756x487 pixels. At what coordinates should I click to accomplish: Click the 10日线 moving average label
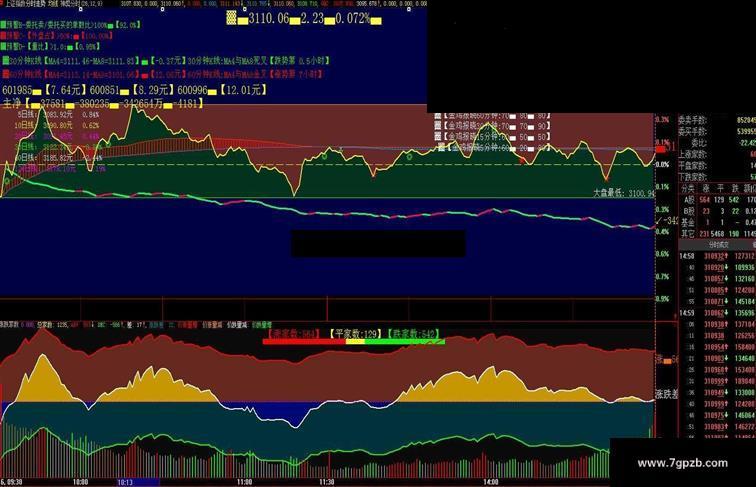coord(57,125)
